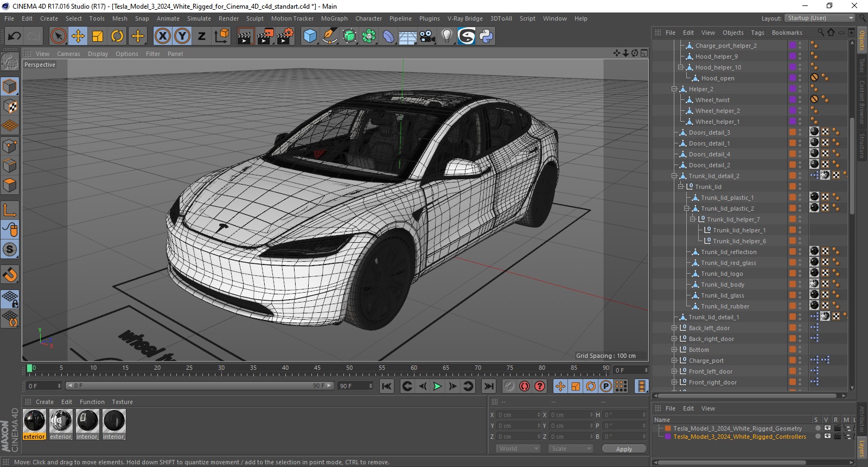Expand the Front_left_door node
This screenshot has width=868, height=467.
[x=674, y=371]
